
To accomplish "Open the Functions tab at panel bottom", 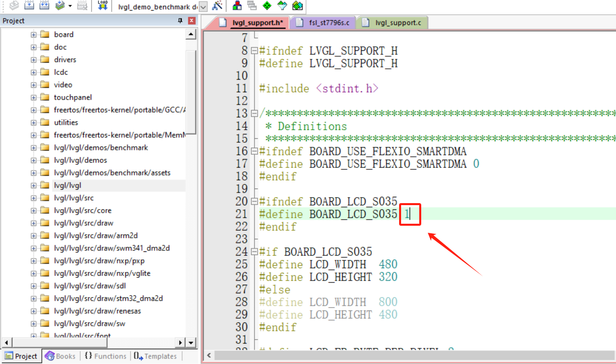I will click(105, 356).
